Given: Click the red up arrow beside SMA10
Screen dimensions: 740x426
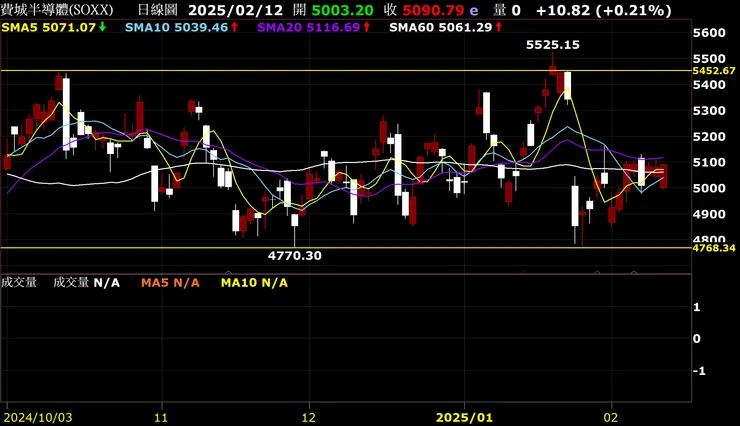Looking at the screenshot, I should click(x=234, y=27).
